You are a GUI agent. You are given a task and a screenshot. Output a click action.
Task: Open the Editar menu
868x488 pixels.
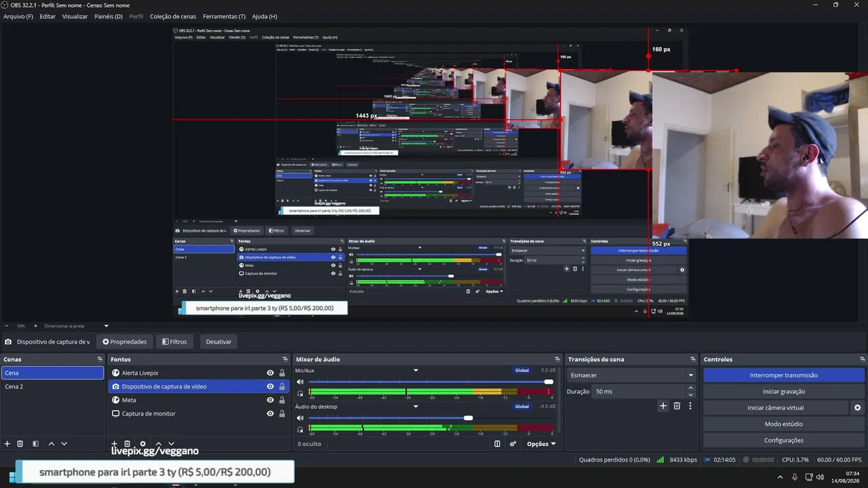(x=47, y=16)
